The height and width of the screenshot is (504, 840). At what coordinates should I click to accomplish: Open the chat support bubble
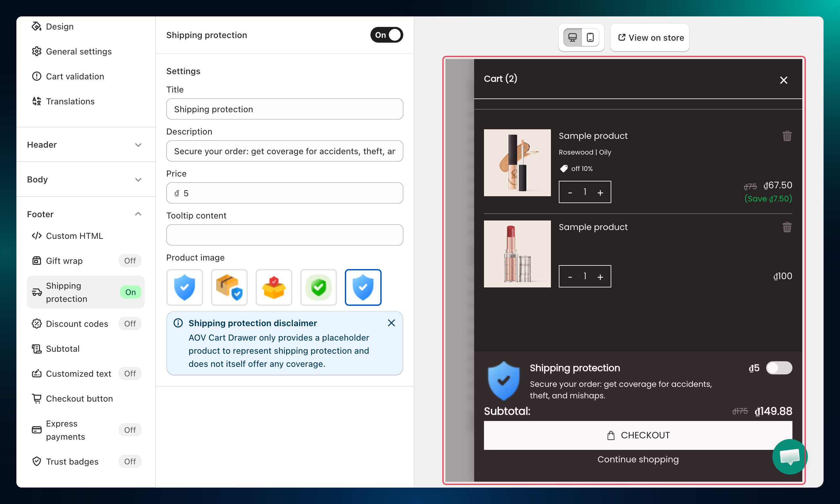[x=790, y=456]
